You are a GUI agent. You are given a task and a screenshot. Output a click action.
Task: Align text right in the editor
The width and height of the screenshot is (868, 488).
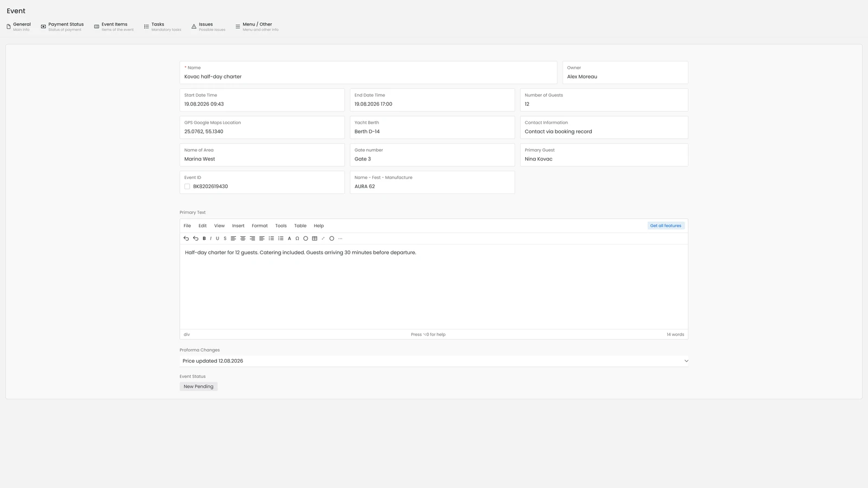click(252, 239)
